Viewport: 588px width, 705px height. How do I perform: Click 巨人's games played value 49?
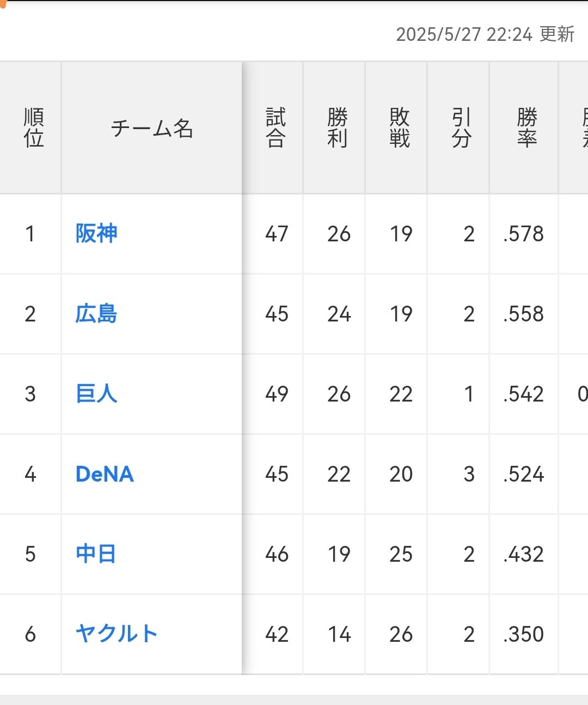point(277,394)
